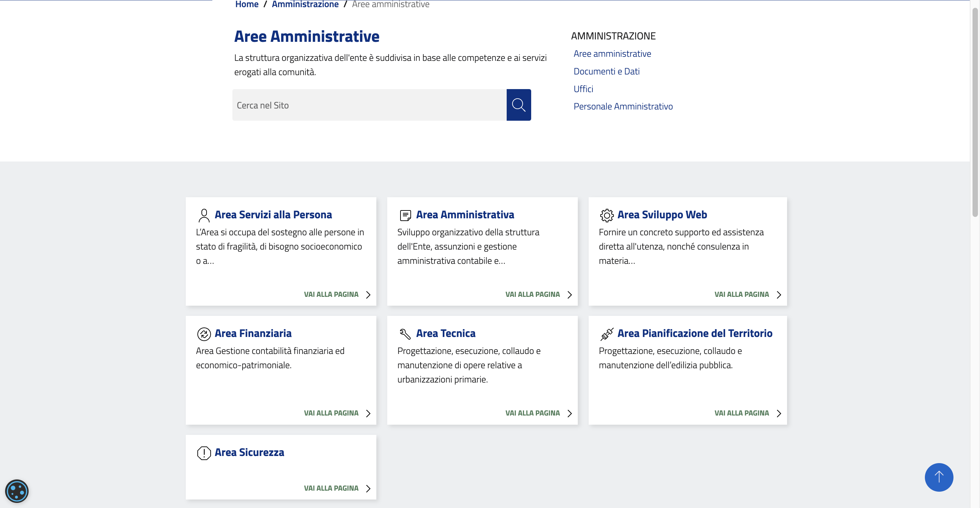Select Personale Amministrativo in the sidebar menu
This screenshot has width=980, height=508.
[623, 106]
